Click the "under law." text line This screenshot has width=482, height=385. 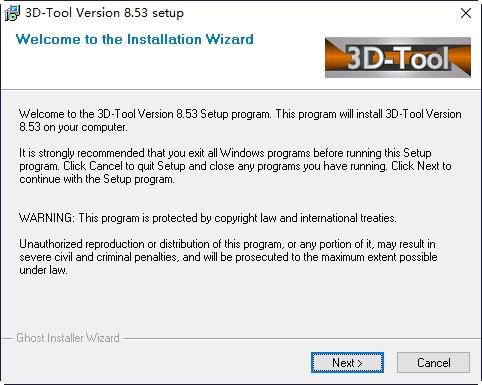43,270
